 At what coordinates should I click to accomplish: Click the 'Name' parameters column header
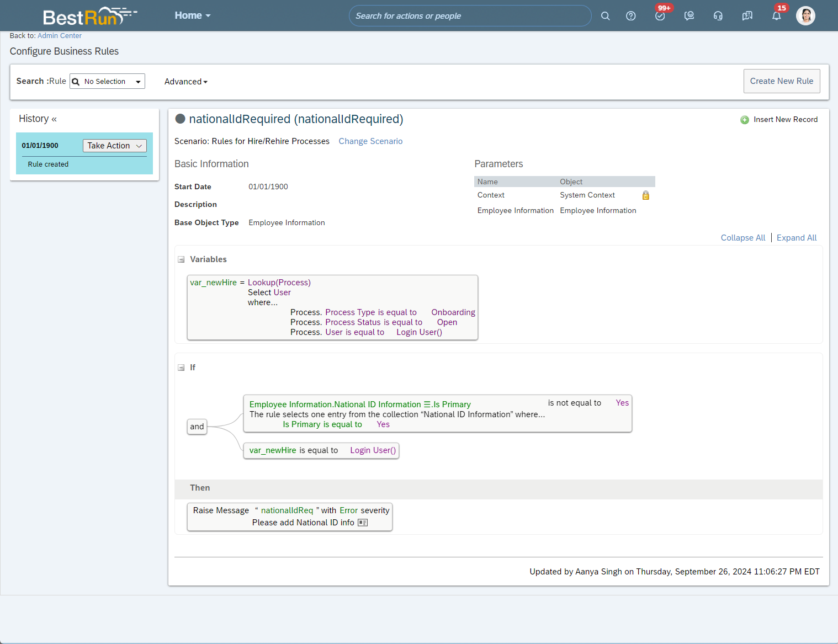tap(487, 182)
